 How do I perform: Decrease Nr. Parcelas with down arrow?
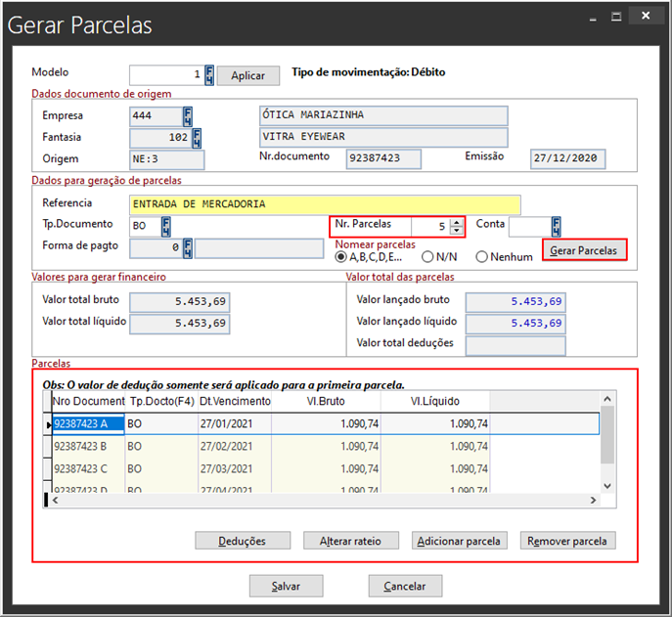[456, 231]
